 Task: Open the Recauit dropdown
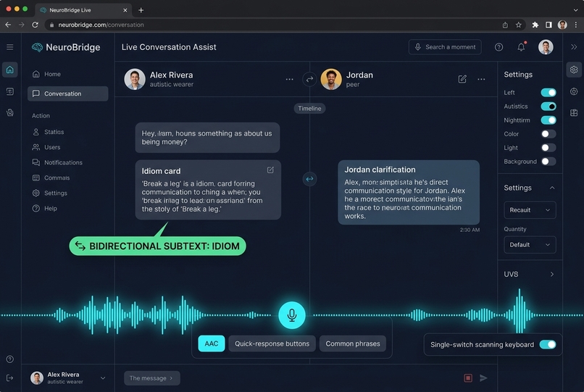[x=530, y=210]
